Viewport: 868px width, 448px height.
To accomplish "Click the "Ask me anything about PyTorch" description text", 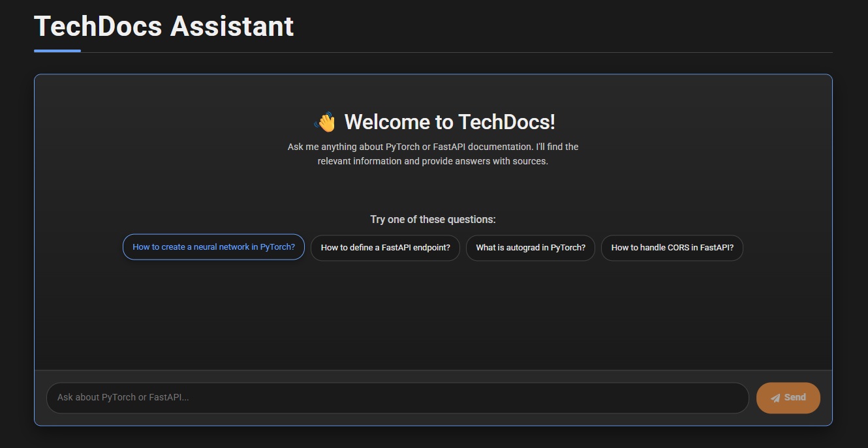I will tap(433, 154).
